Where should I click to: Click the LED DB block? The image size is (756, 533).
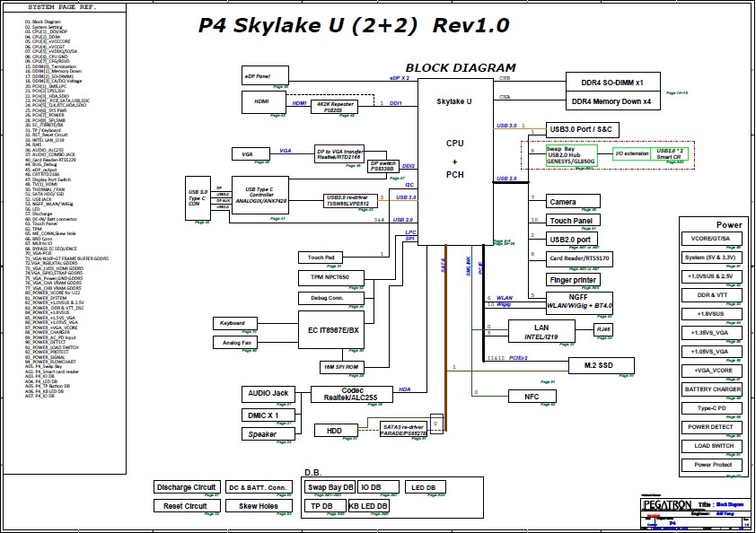point(426,487)
